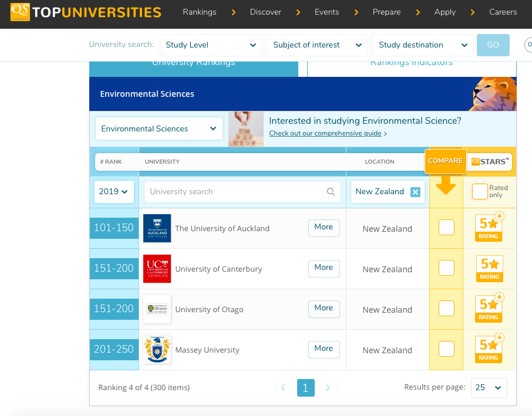Open the Rankings menu item
The height and width of the screenshot is (416, 532).
coord(199,12)
